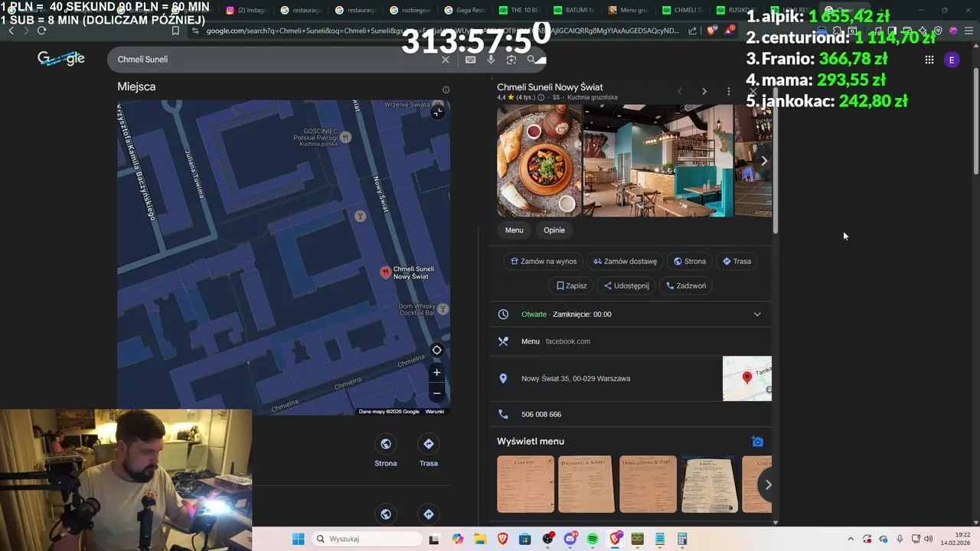Screen dimensions: 980x551
Task: Select the Gościniec Polskie Pierogi map pin
Action: pos(345,137)
